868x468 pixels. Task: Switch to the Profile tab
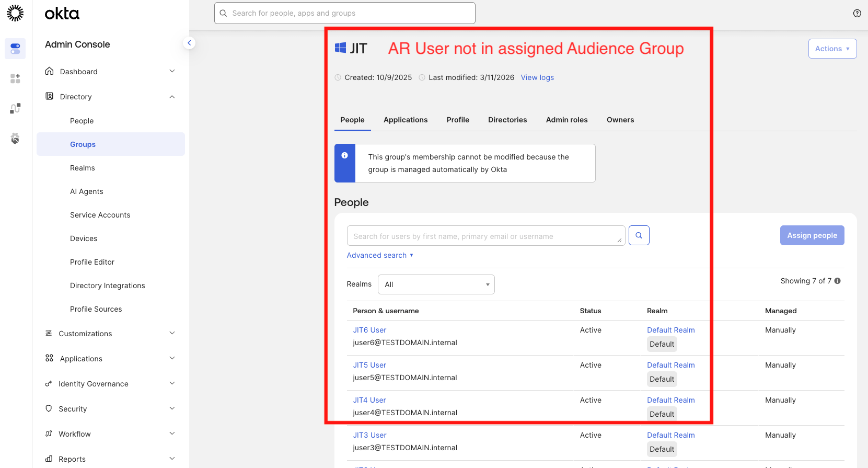pos(458,120)
